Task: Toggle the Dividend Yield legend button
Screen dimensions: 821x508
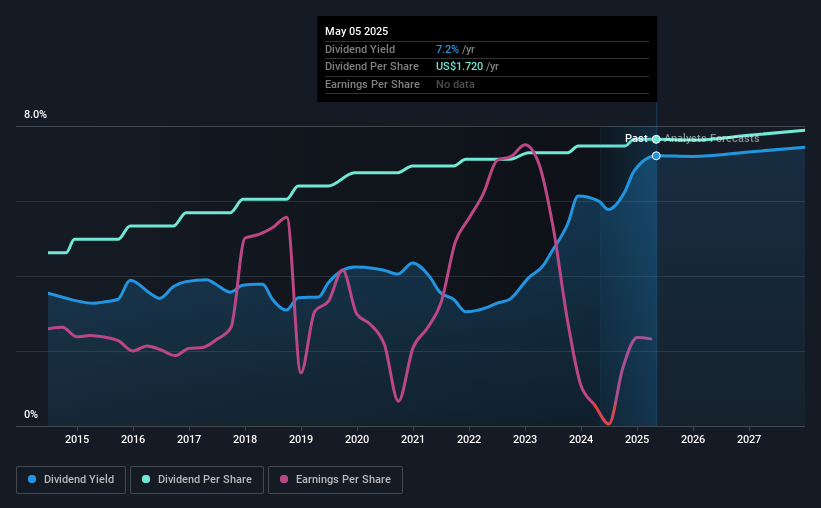Action: [x=71, y=480]
